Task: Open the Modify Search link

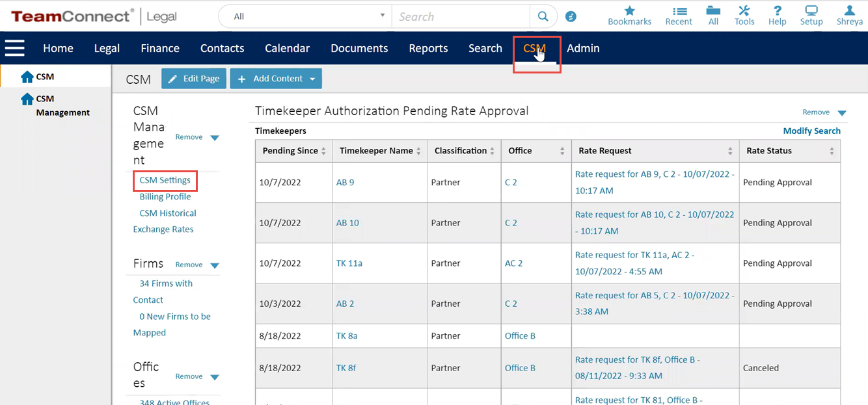Action: [x=811, y=131]
